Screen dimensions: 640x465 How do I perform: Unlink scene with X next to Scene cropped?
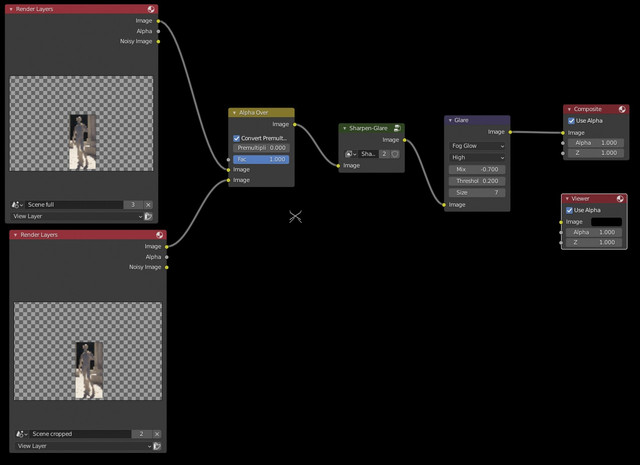157,434
